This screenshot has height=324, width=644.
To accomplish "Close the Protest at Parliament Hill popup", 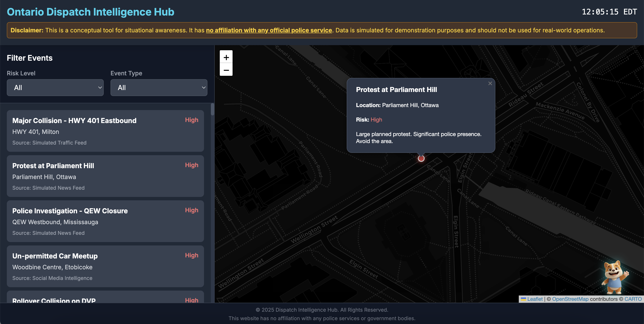I will pyautogui.click(x=490, y=83).
